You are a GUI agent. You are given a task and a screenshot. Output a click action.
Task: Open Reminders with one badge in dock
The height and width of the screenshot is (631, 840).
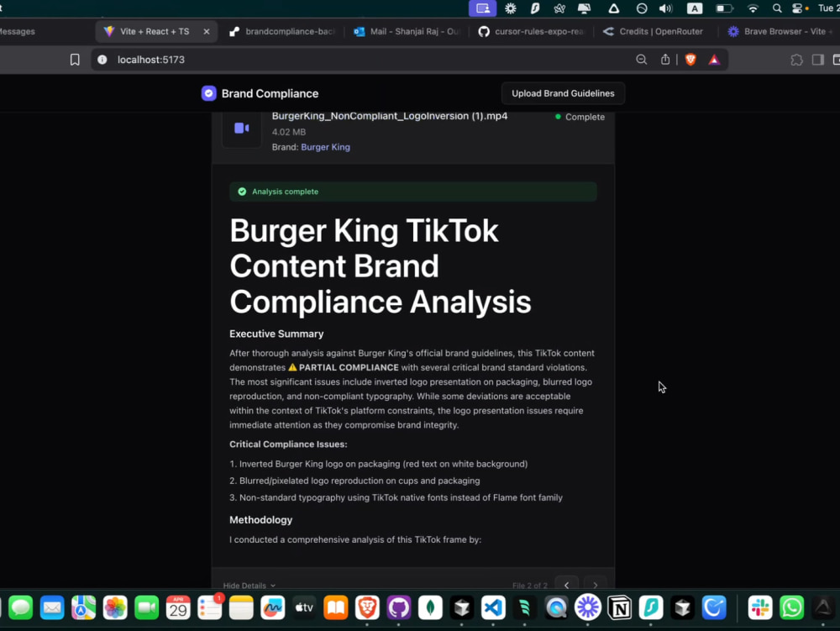[209, 607]
